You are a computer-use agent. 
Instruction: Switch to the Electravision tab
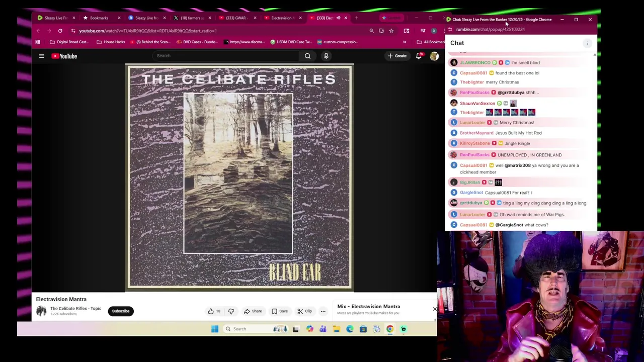pos(282,18)
